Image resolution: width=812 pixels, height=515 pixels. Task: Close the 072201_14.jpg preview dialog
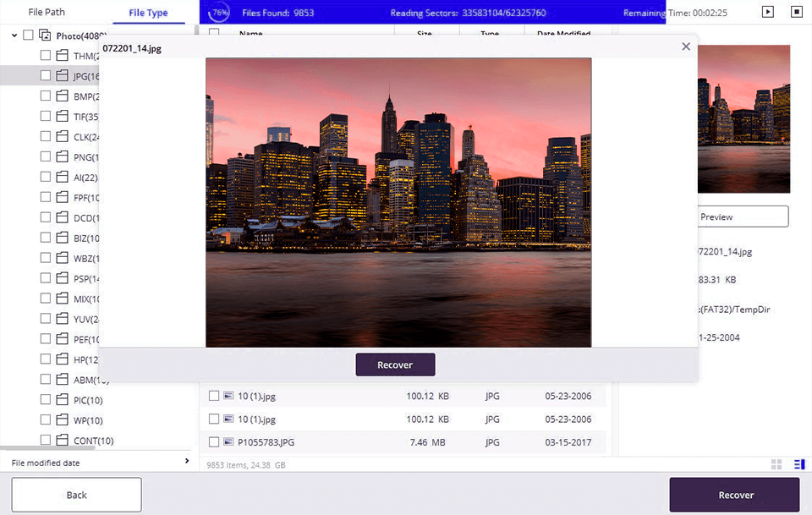(686, 47)
